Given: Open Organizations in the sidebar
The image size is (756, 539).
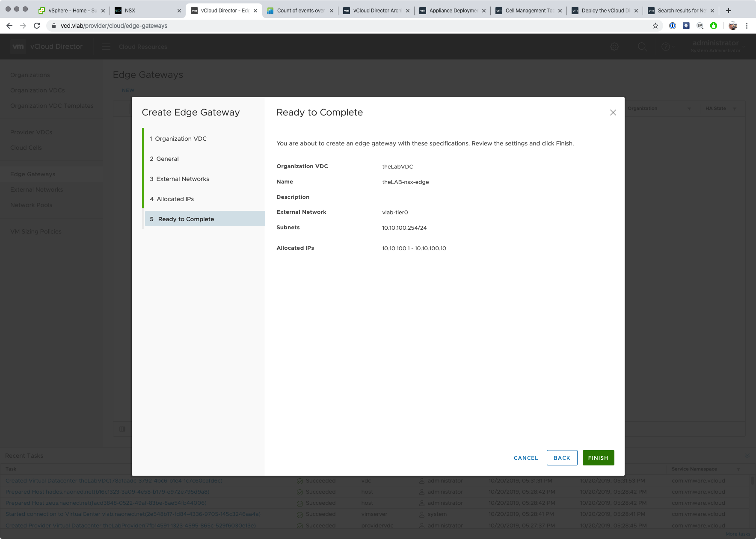Looking at the screenshot, I should click(x=30, y=75).
